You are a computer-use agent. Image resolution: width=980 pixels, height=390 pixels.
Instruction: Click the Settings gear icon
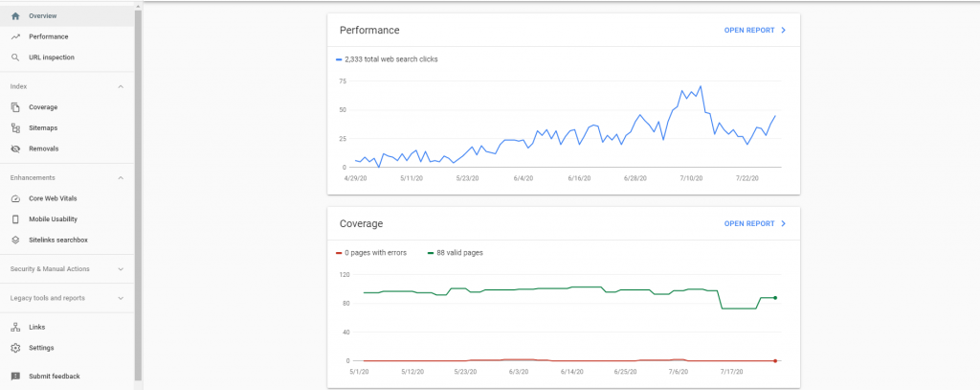pyautogui.click(x=15, y=348)
